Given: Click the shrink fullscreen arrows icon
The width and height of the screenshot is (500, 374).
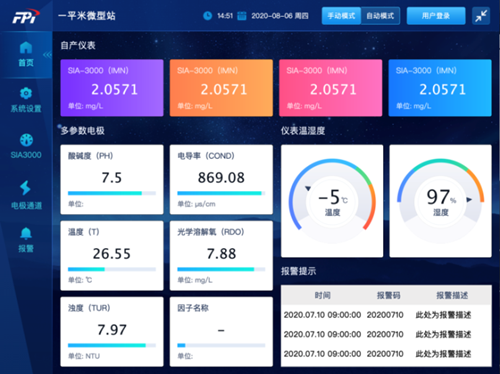Looking at the screenshot, I should coord(481,16).
